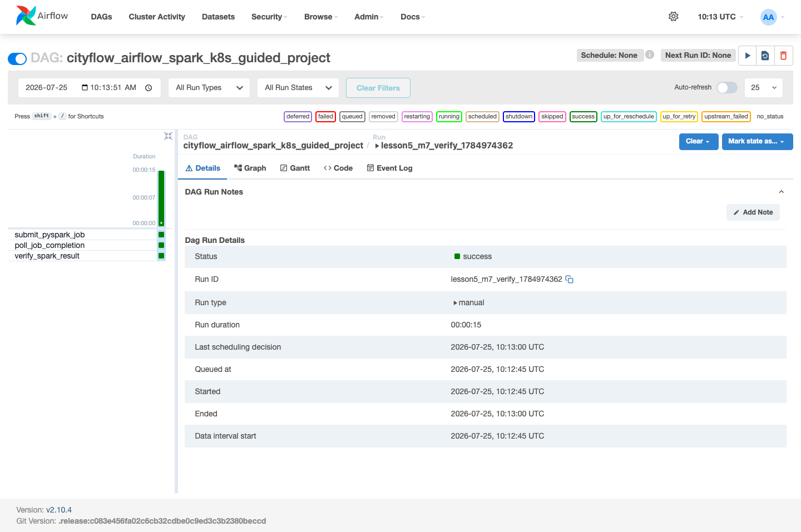Click Next Run ID: None badge
The image size is (801, 532).
[698, 55]
